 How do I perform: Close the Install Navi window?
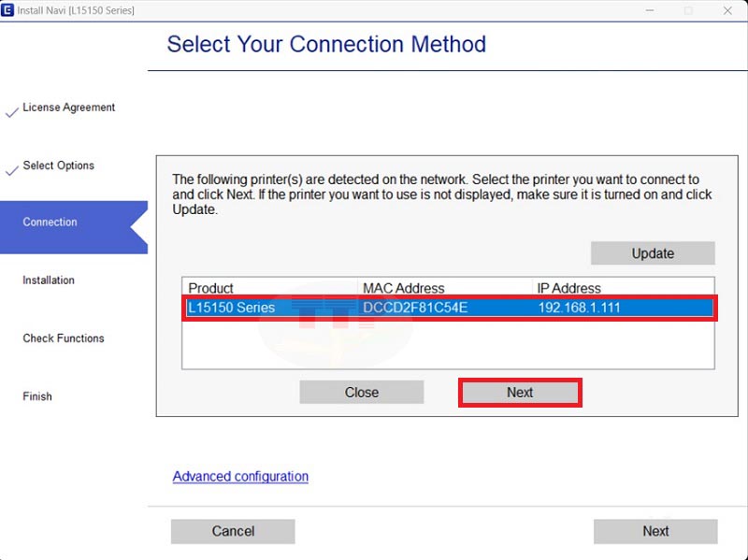pos(727,10)
